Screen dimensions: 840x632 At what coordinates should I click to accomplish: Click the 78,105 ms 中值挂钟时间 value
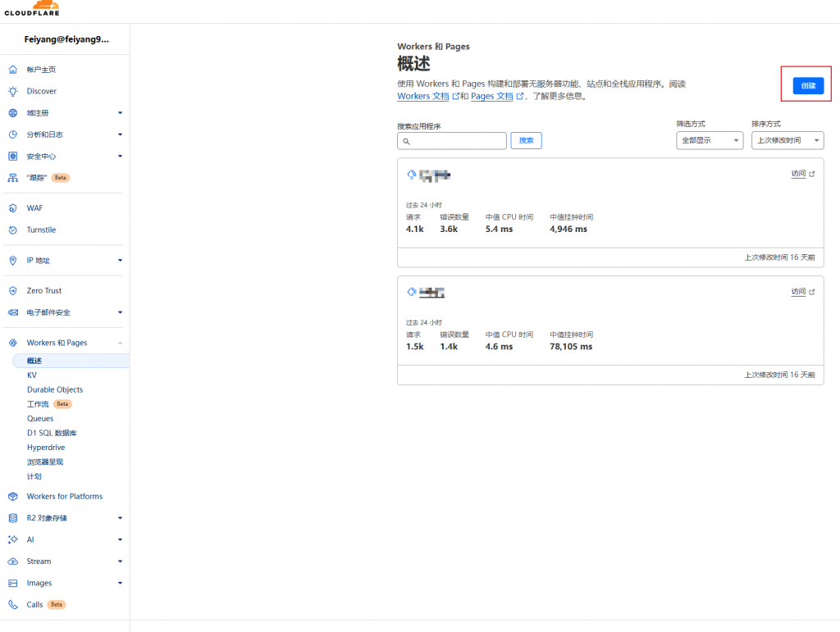pyautogui.click(x=571, y=347)
